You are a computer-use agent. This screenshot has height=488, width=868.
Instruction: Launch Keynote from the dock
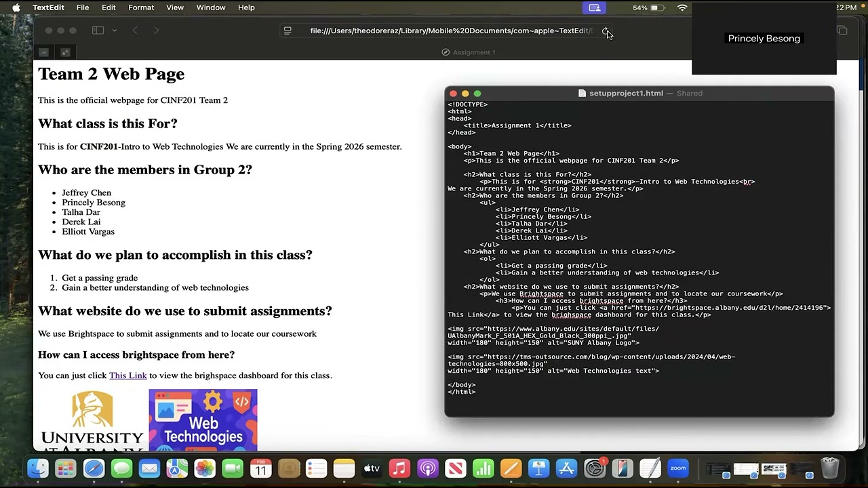pyautogui.click(x=538, y=468)
